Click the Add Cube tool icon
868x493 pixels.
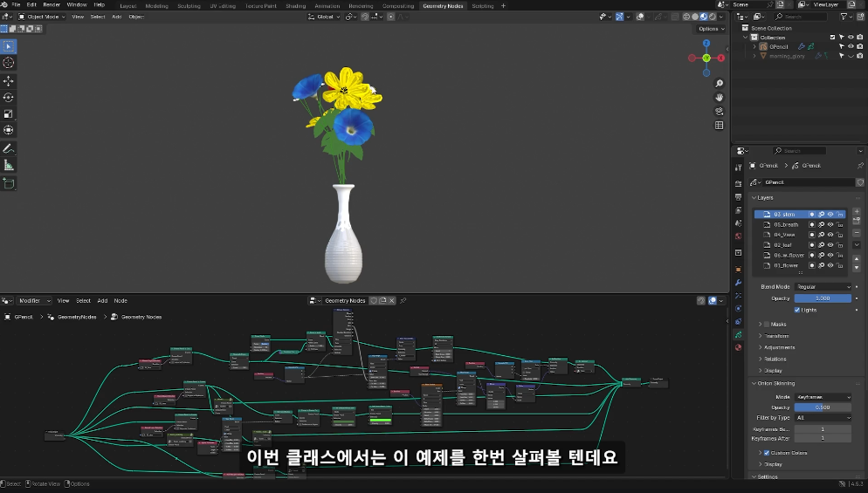[x=9, y=183]
